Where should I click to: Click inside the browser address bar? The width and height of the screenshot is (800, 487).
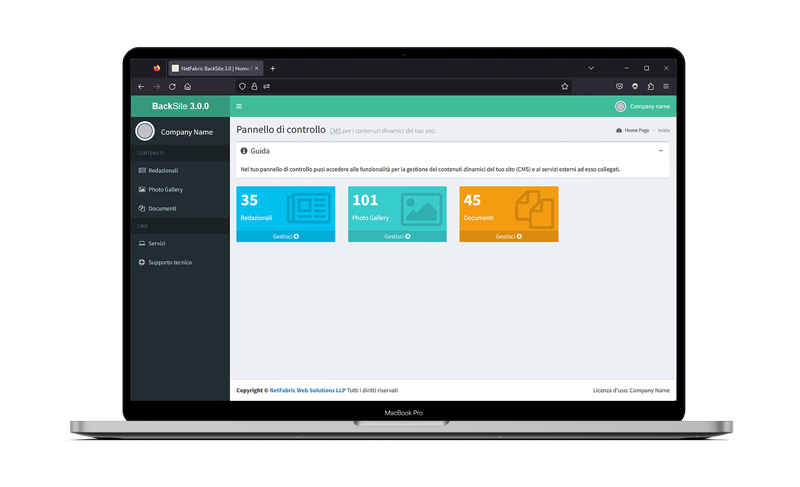pos(403,87)
